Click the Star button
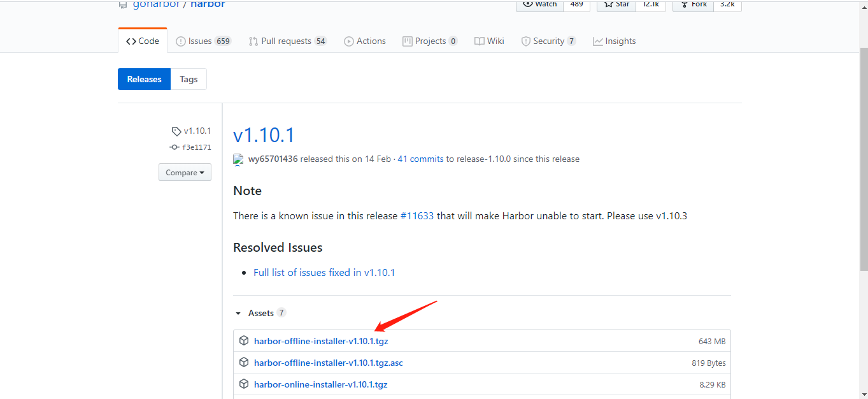The width and height of the screenshot is (868, 399). point(616,4)
